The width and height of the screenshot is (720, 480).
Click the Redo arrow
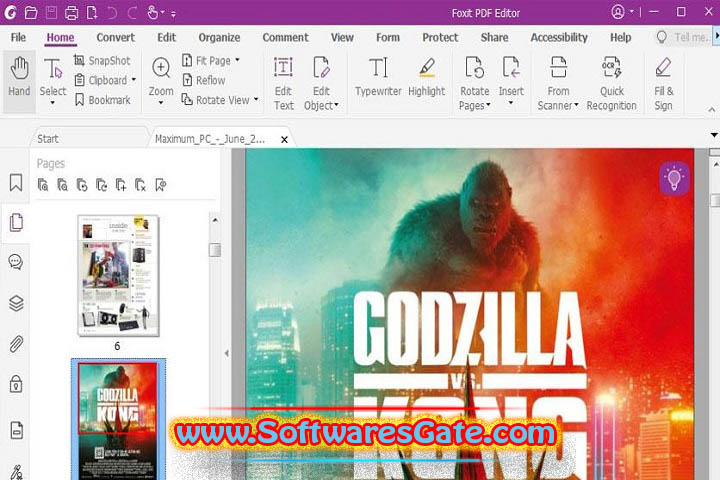point(132,12)
